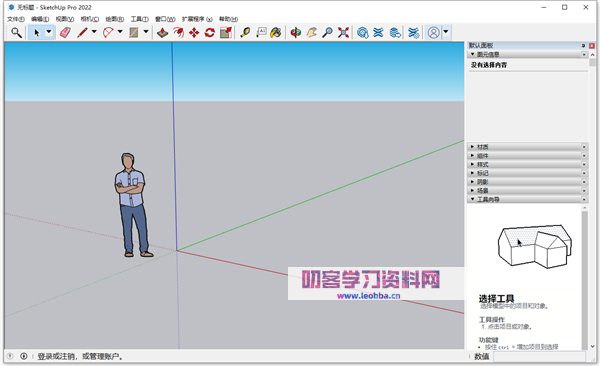Choose the Paint Bucket tool
This screenshot has height=366, width=600.
[276, 33]
